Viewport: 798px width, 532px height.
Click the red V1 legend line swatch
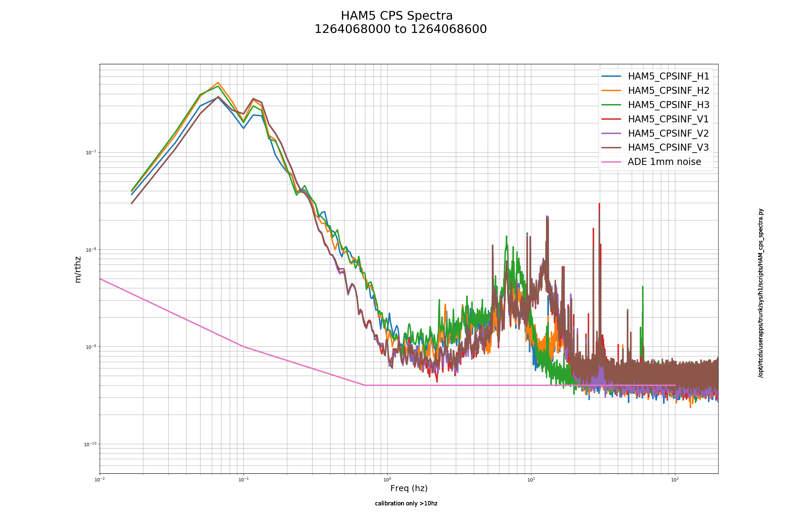click(611, 119)
